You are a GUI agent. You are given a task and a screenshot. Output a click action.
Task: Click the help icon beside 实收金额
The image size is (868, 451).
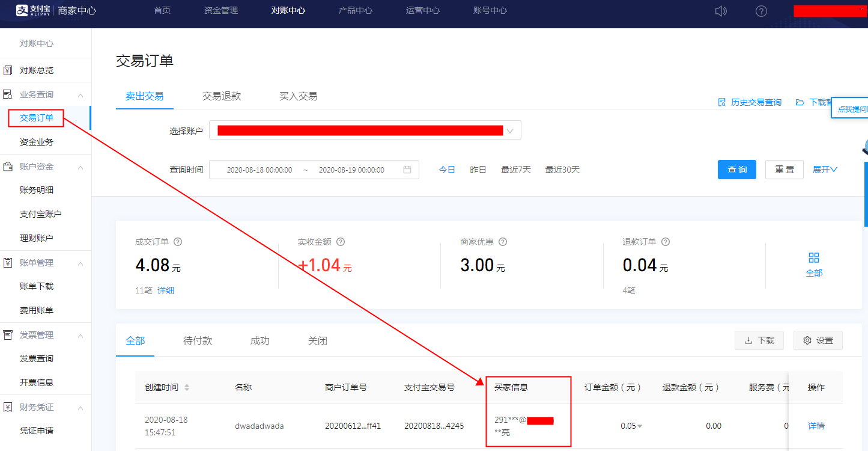[341, 242]
